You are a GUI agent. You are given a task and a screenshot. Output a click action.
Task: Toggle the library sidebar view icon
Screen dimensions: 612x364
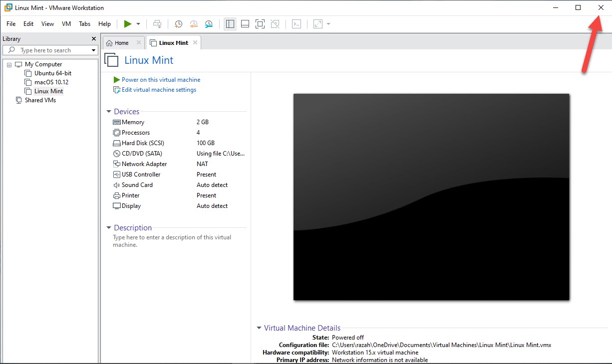[x=230, y=24]
